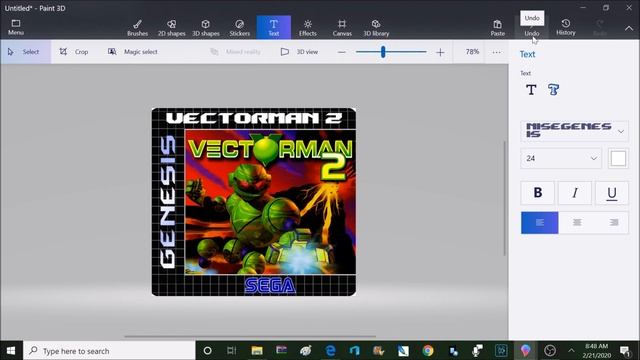
Task: Toggle bold formatting
Action: [x=538, y=193]
